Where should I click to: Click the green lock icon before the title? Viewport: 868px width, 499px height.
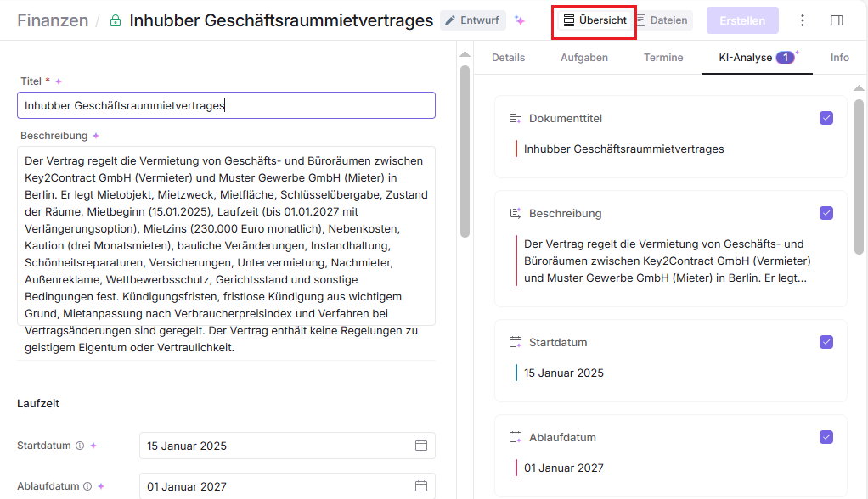coord(116,20)
